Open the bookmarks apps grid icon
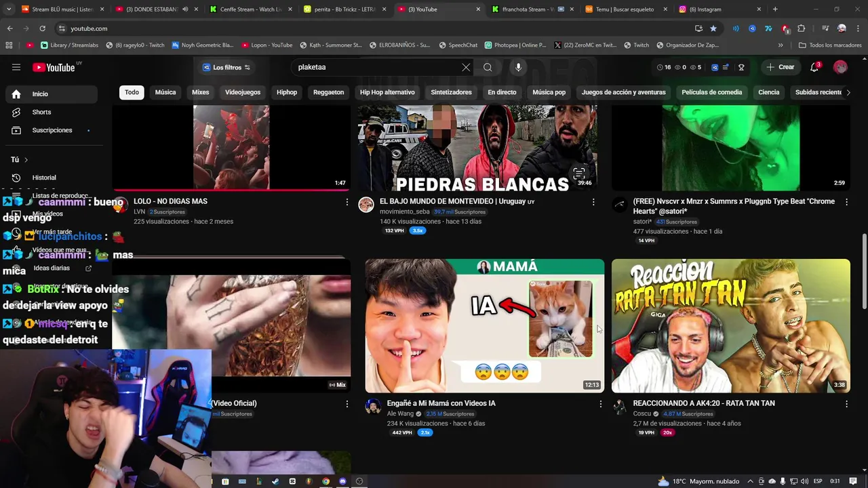The image size is (868, 488). [x=9, y=45]
